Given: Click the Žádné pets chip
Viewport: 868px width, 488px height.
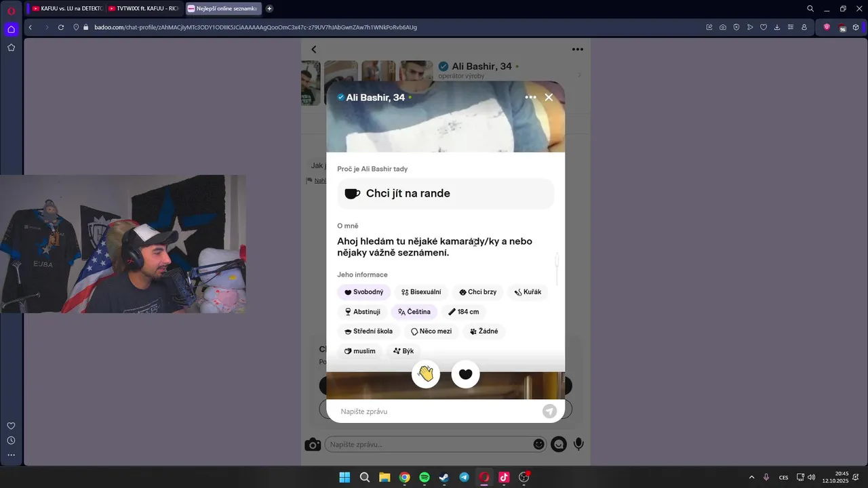Looking at the screenshot, I should (484, 331).
